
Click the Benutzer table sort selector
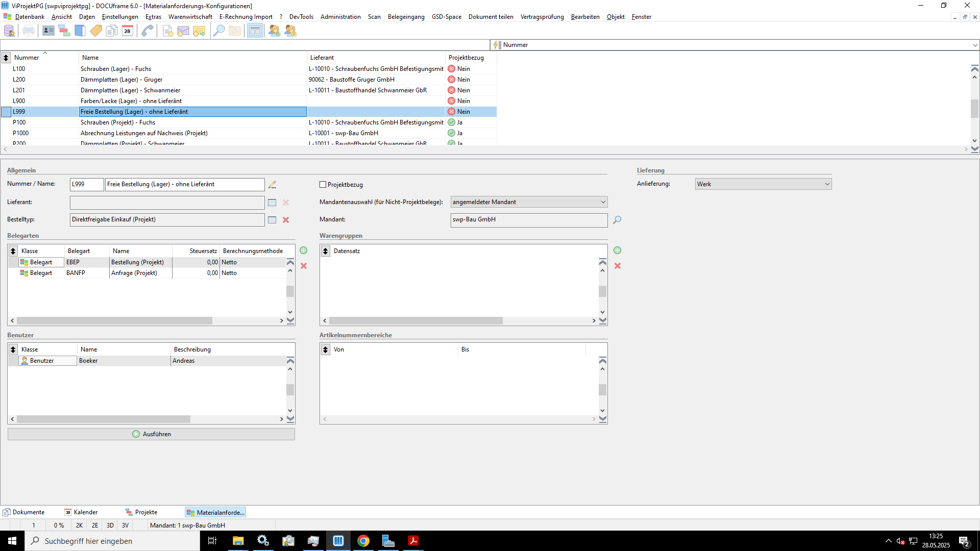point(13,349)
